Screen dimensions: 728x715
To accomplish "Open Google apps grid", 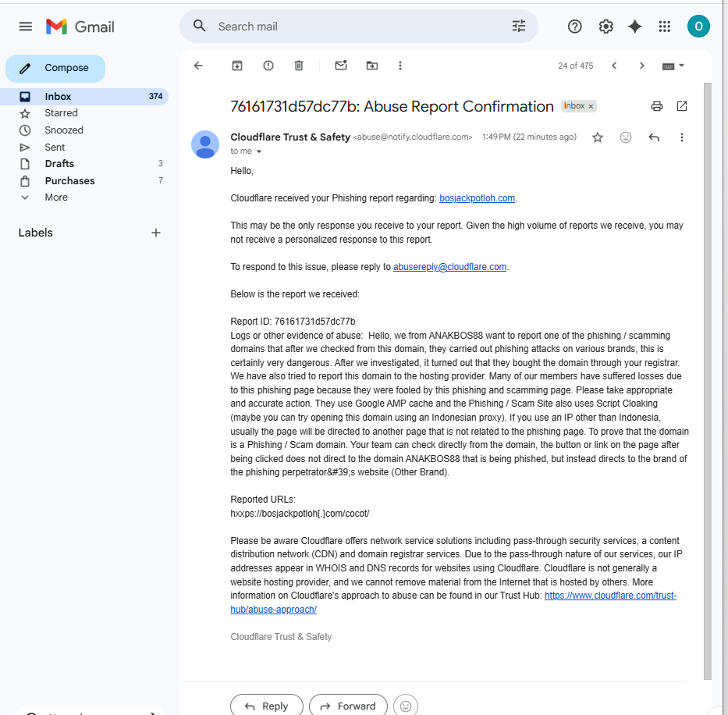I will [664, 27].
